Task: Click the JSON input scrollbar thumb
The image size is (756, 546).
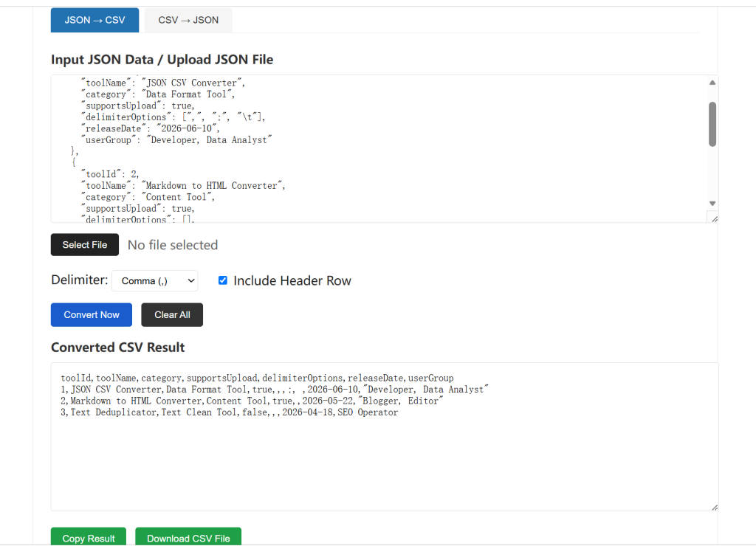Action: (712, 124)
